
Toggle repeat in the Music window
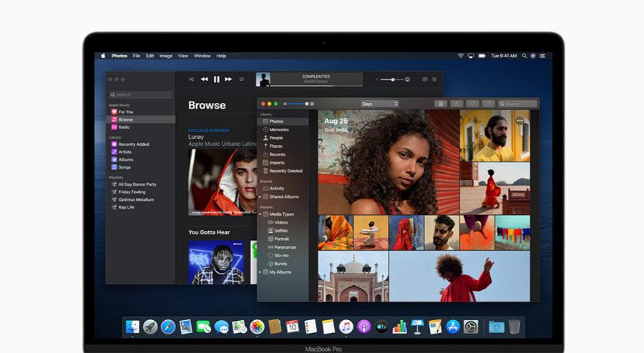pos(242,79)
